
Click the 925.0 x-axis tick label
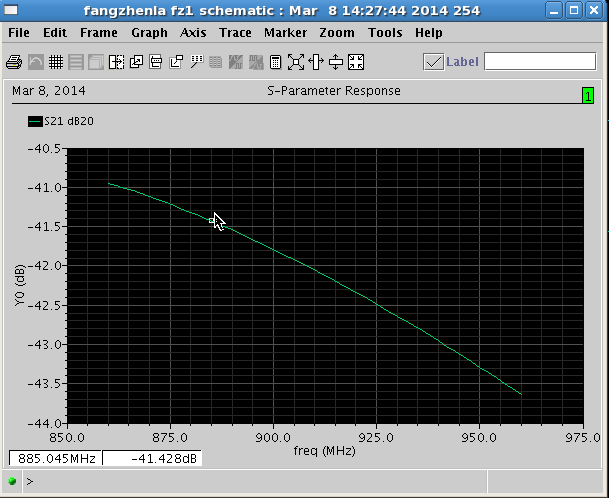click(376, 438)
